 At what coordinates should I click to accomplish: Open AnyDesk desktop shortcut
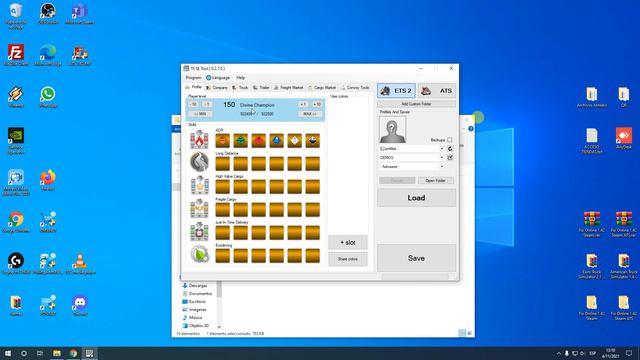pyautogui.click(x=624, y=138)
